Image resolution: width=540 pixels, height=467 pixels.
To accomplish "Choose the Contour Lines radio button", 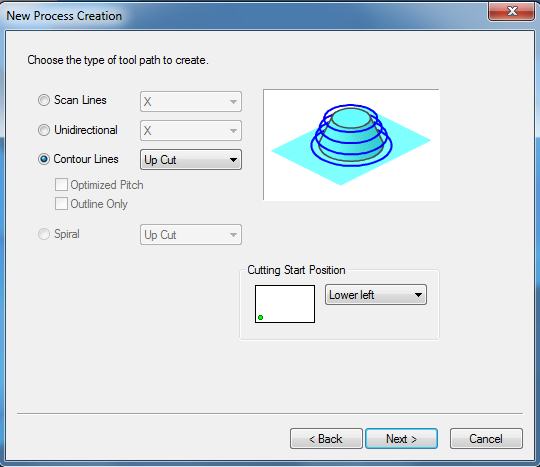I will [44, 159].
